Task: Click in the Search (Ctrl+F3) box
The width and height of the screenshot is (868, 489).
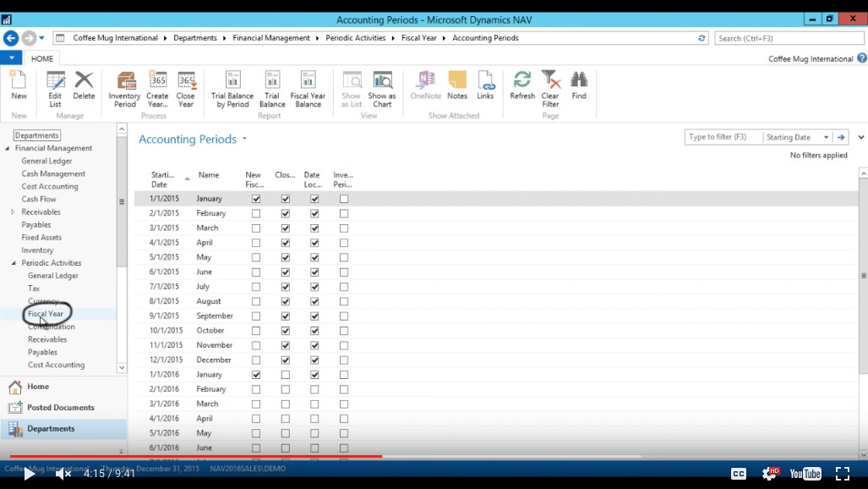Action: 789,38
